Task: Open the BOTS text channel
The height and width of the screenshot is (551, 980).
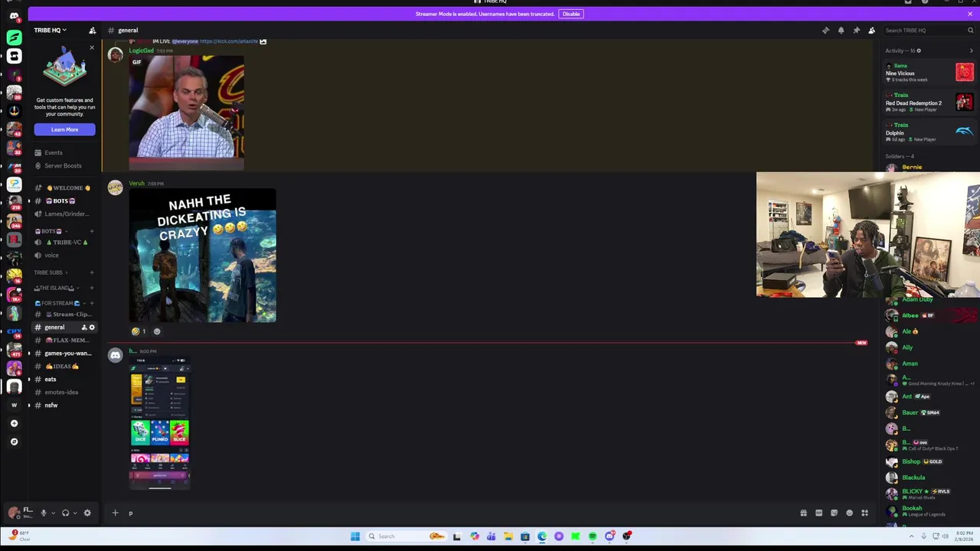Action: [64, 201]
